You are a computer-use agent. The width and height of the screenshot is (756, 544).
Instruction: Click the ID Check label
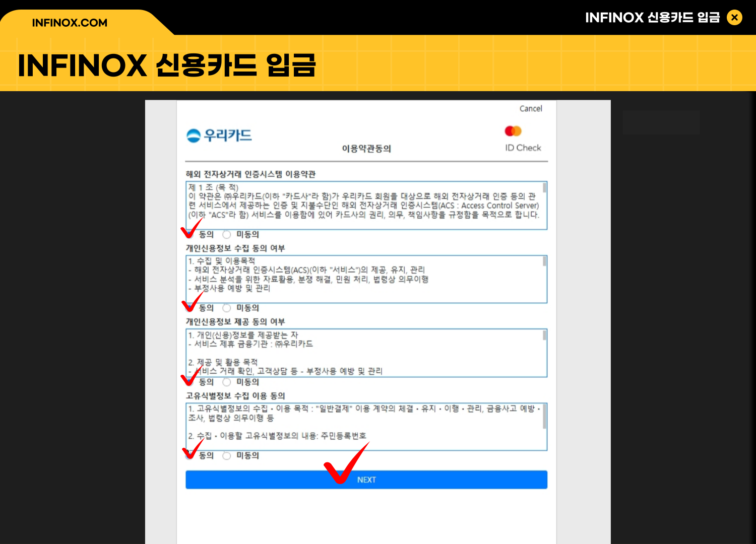tap(523, 148)
